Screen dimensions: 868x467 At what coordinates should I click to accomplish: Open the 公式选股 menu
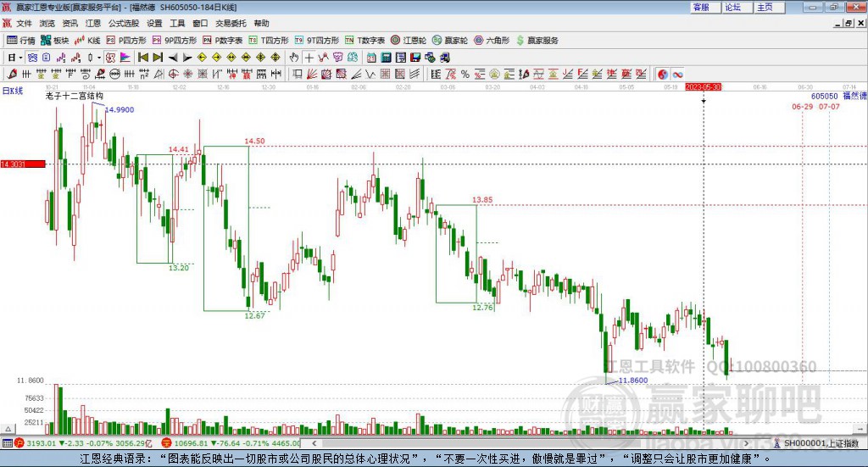(x=124, y=23)
